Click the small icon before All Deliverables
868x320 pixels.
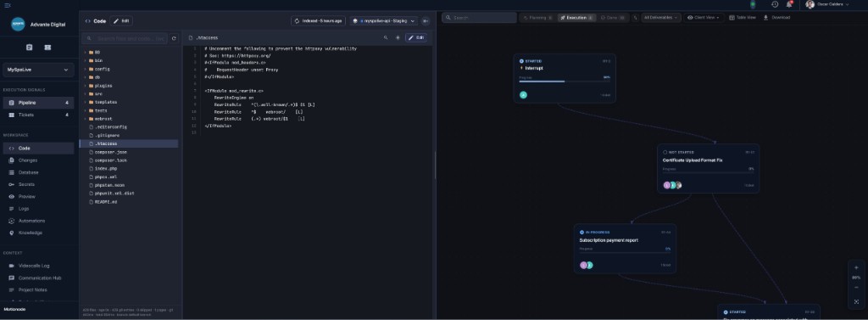pyautogui.click(x=636, y=18)
